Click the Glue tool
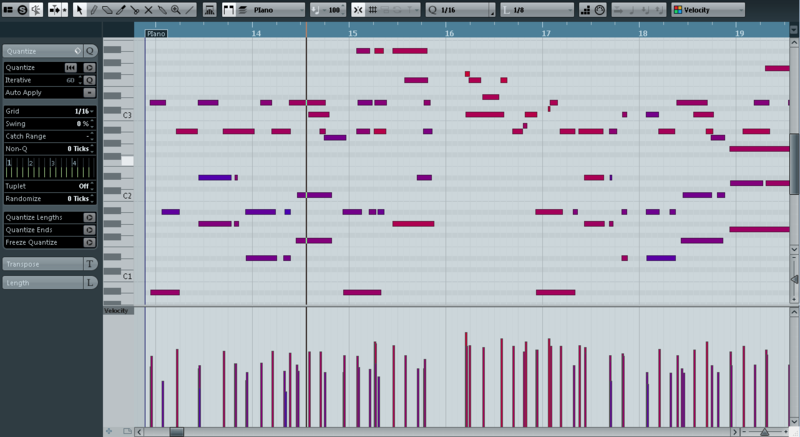The image size is (800, 437). (162, 10)
